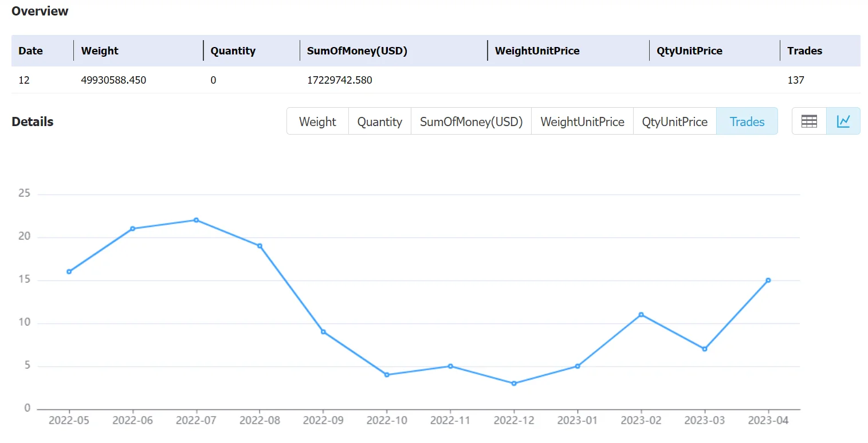Click the 2023-01 data point on chart

(x=578, y=366)
